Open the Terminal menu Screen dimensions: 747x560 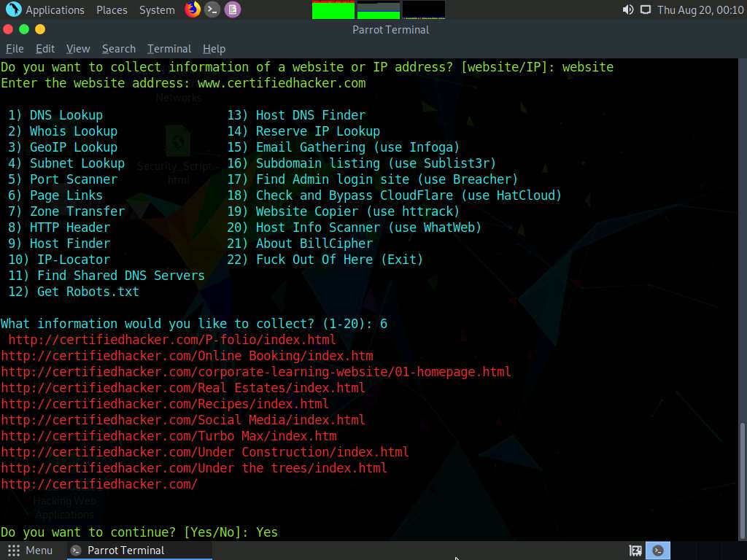[x=169, y=49]
